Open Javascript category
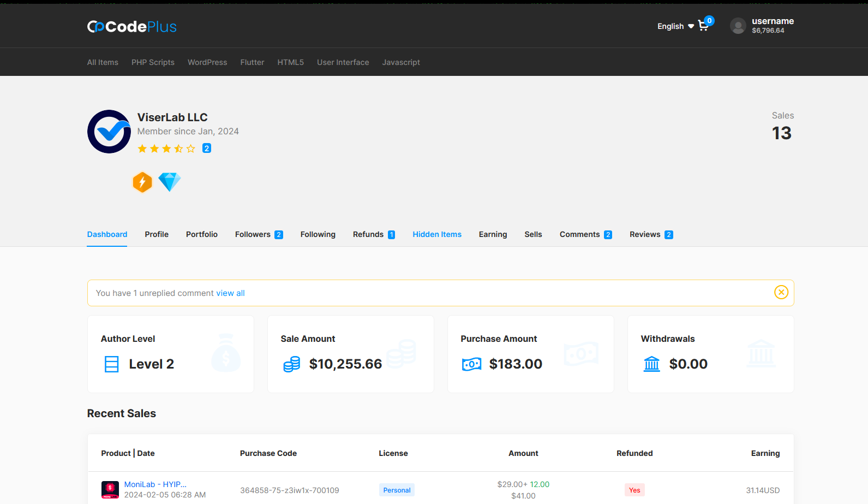The image size is (868, 504). click(401, 62)
